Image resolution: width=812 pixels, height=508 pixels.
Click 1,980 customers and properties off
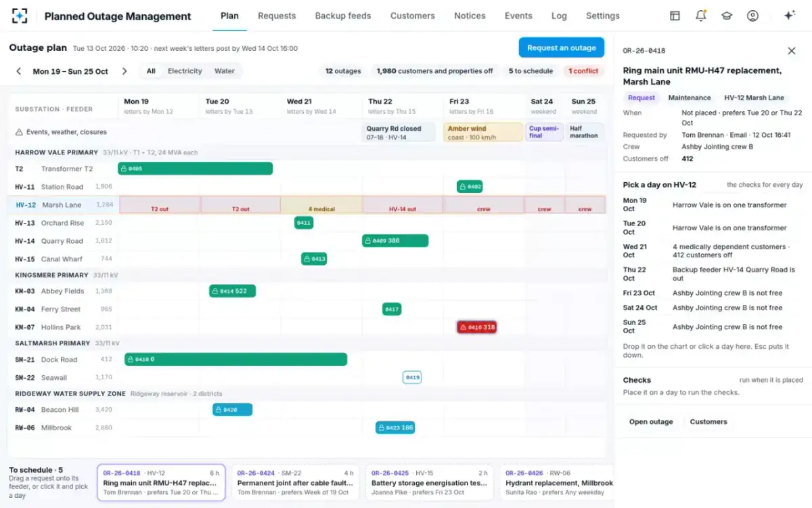click(434, 71)
